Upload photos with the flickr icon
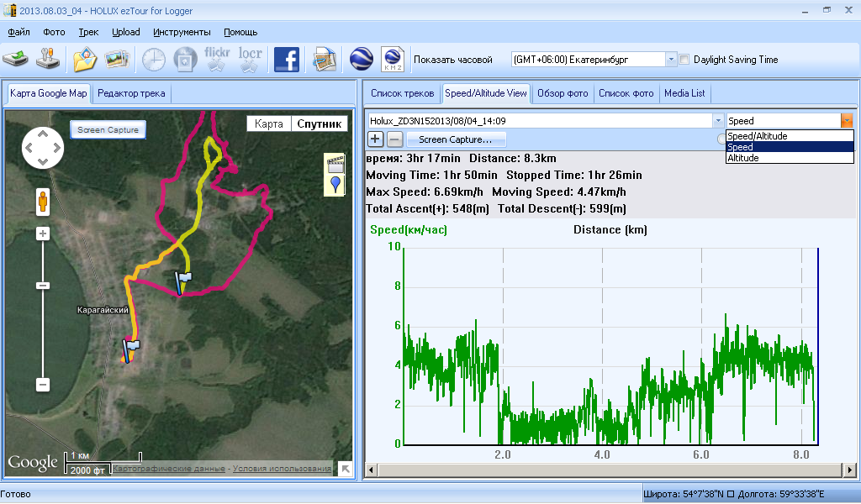The width and height of the screenshot is (861, 504). [x=217, y=60]
